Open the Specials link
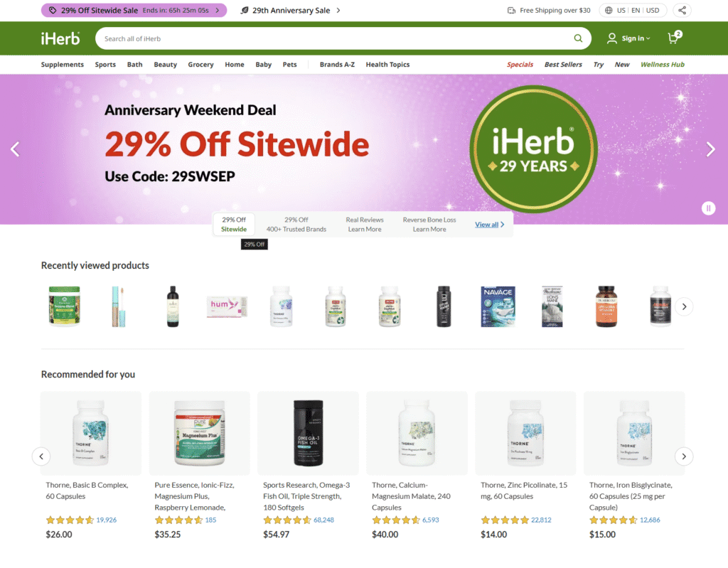Viewport: 728px width, 568px height. 520,65
